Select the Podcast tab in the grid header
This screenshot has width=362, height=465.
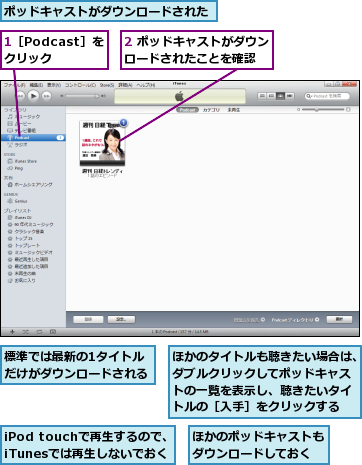[x=187, y=110]
